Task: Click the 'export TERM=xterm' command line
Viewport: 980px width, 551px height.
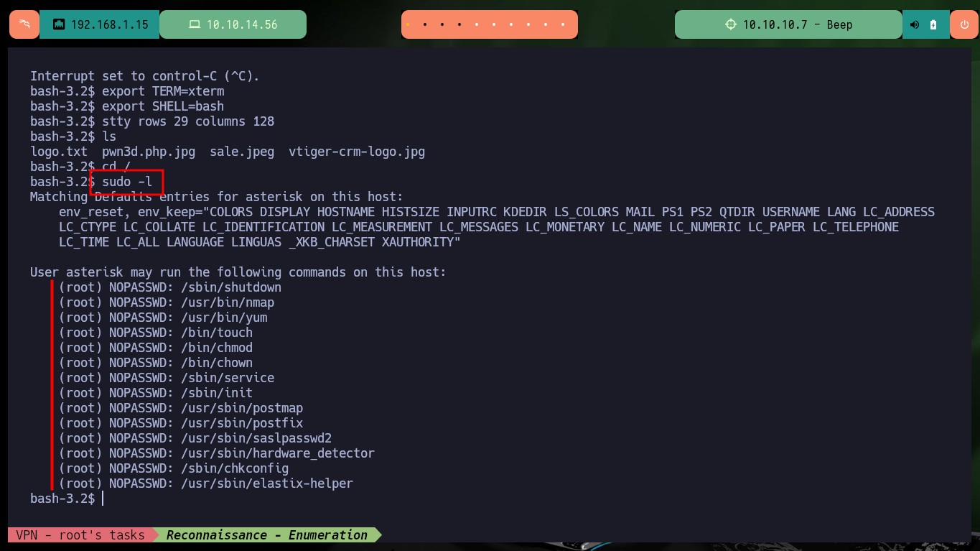Action: (x=127, y=91)
